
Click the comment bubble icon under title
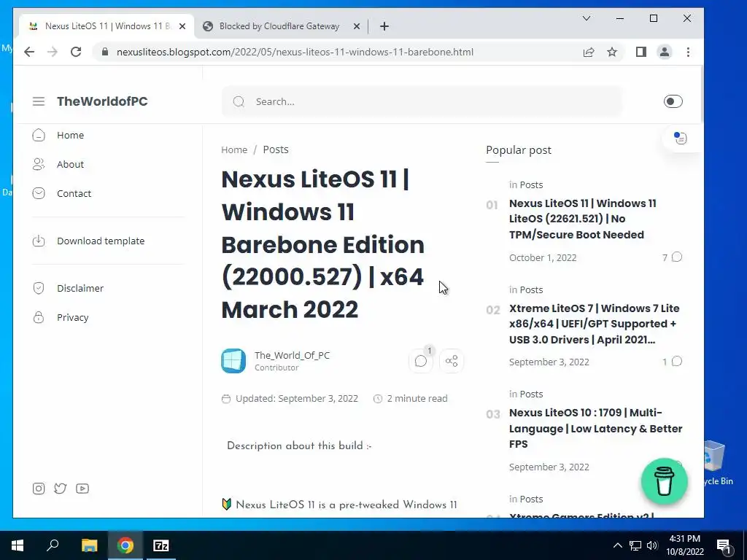(x=421, y=361)
